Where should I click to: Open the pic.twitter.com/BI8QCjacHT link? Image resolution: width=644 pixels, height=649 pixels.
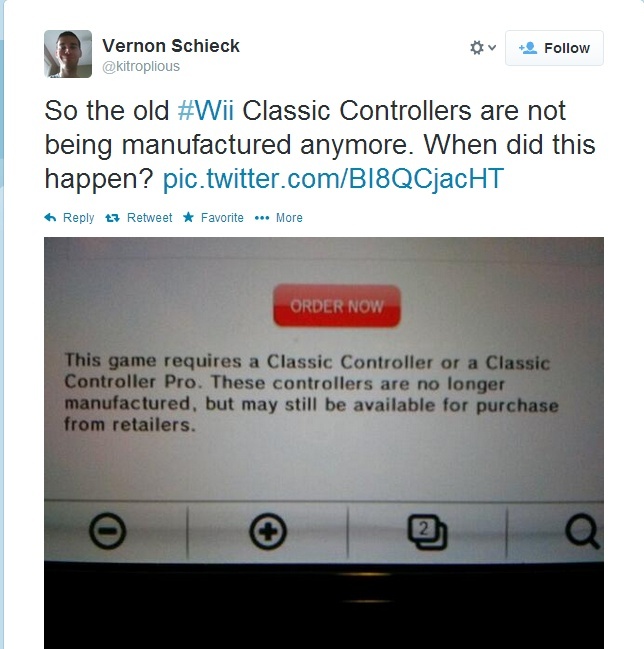333,179
